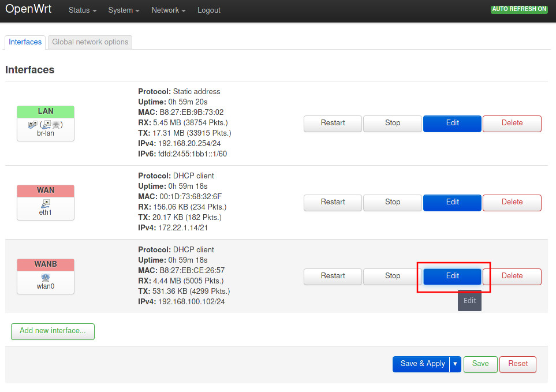Image resolution: width=556 pixels, height=392 pixels.
Task: Click the red WANB zone label
Action: tap(46, 264)
